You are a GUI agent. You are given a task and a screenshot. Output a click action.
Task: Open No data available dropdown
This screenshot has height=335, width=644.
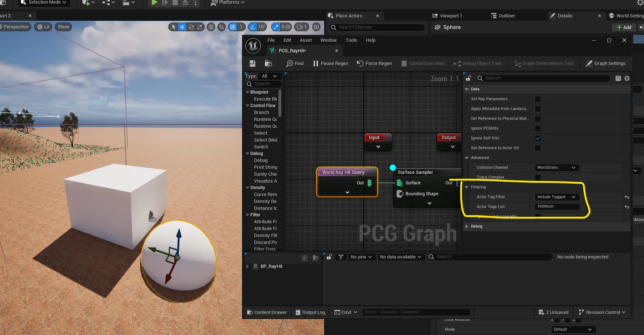[x=401, y=257]
